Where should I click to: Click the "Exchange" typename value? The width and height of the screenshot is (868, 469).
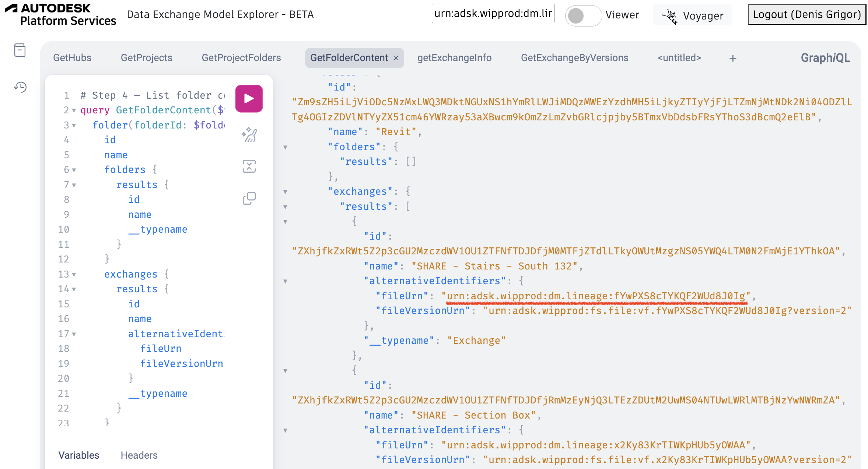coord(476,341)
